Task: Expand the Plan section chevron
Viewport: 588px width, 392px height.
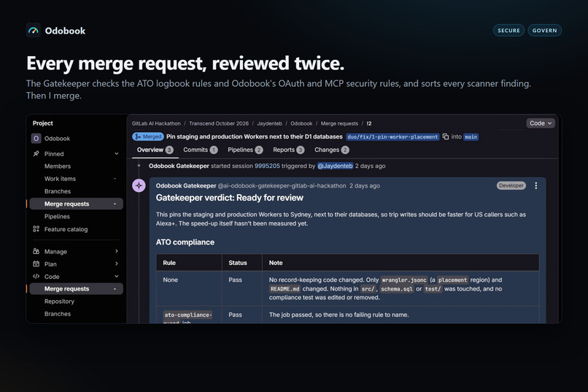Action: (117, 264)
